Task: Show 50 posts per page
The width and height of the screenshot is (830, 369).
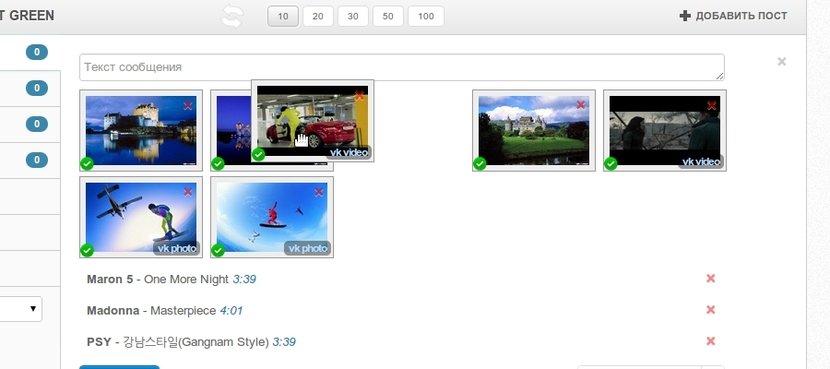Action: (x=388, y=16)
